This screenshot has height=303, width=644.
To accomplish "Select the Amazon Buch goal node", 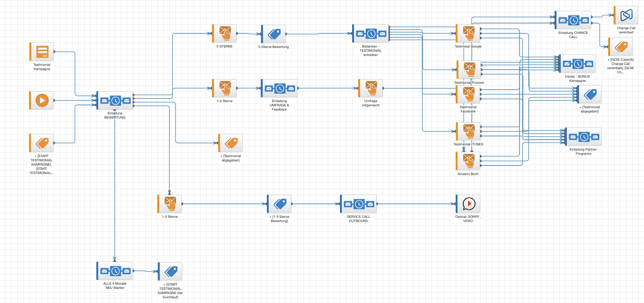I will pyautogui.click(x=468, y=161).
